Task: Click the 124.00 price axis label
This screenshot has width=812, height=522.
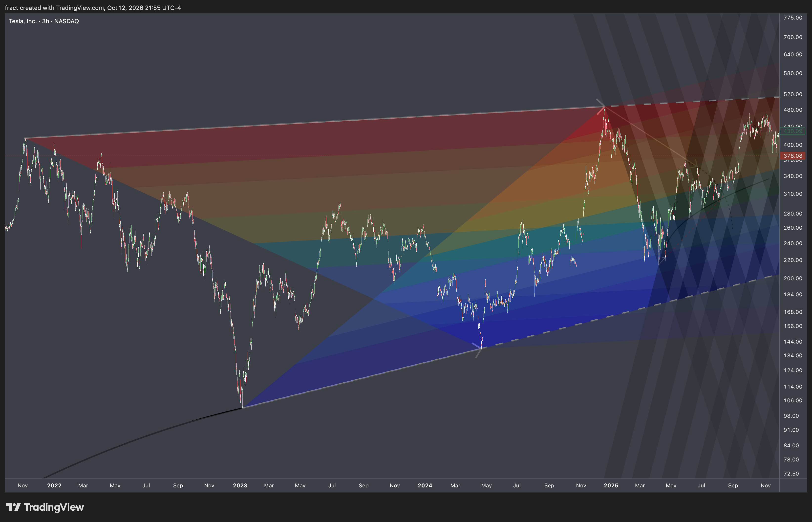Action: 793,370
